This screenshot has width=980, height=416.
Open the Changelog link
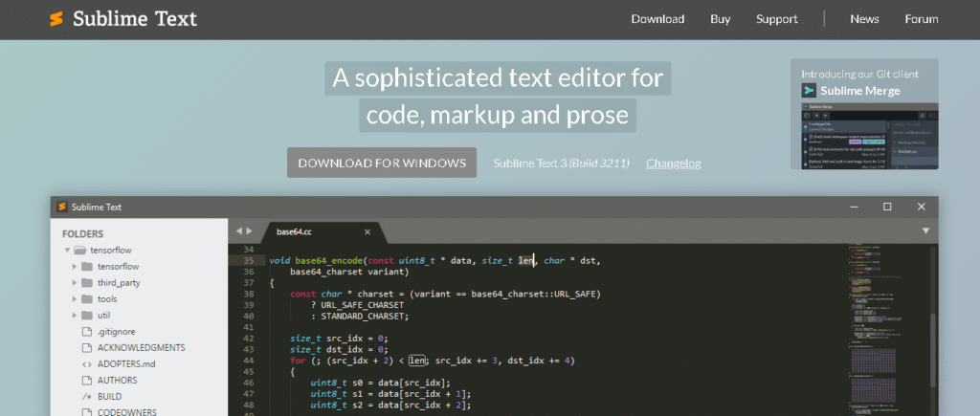[x=673, y=164]
